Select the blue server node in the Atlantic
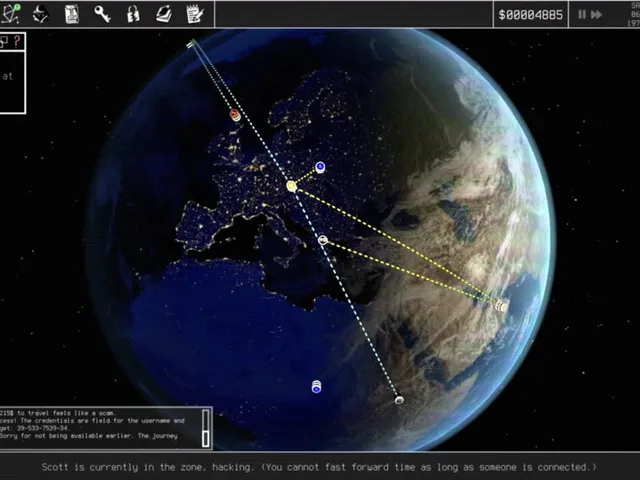The height and width of the screenshot is (480, 640). (x=316, y=387)
